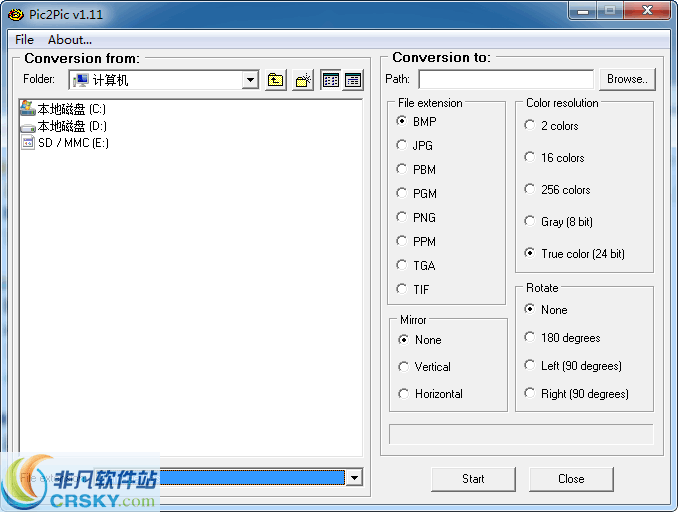Switch to details view icon

click(353, 80)
